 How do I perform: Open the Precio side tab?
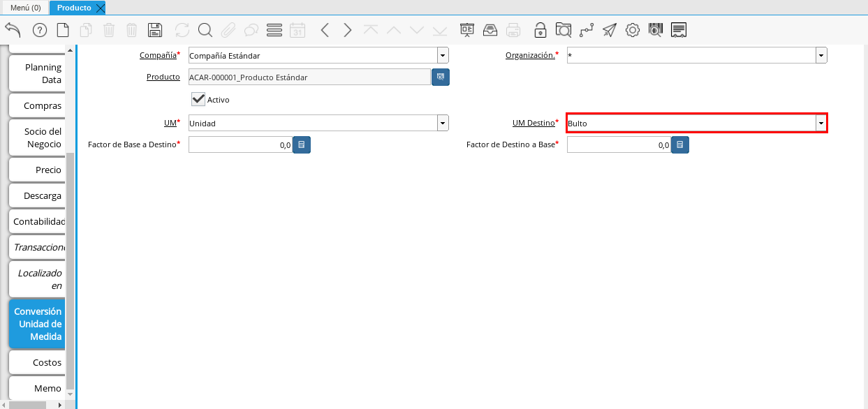click(37, 170)
